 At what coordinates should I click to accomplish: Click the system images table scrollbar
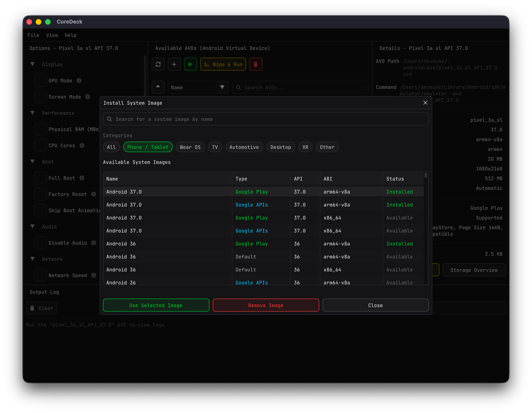426,175
